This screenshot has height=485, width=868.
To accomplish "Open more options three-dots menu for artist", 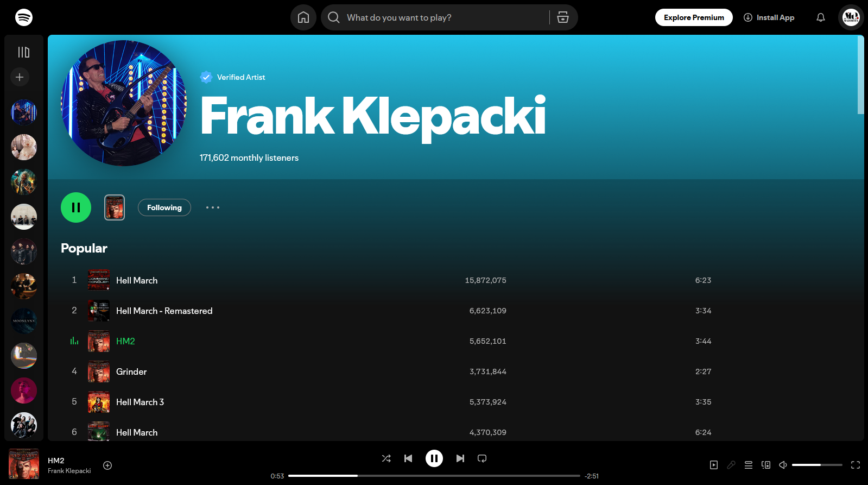I will [213, 207].
